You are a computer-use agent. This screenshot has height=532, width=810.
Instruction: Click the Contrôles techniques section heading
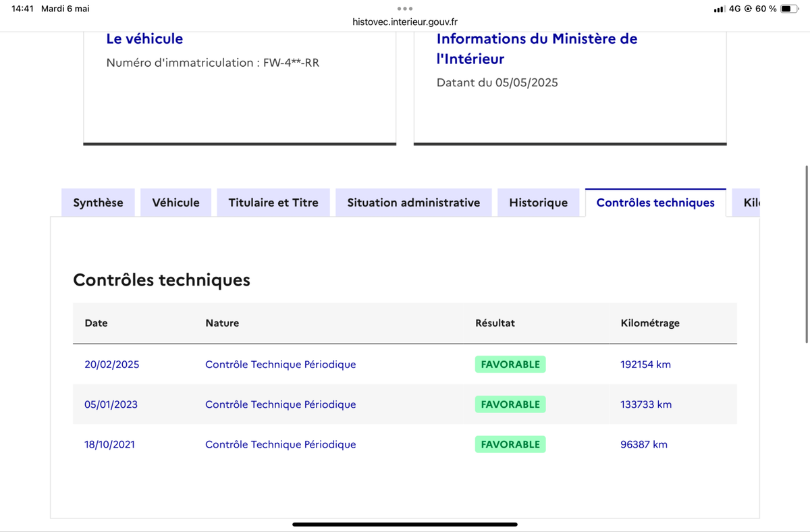161,280
